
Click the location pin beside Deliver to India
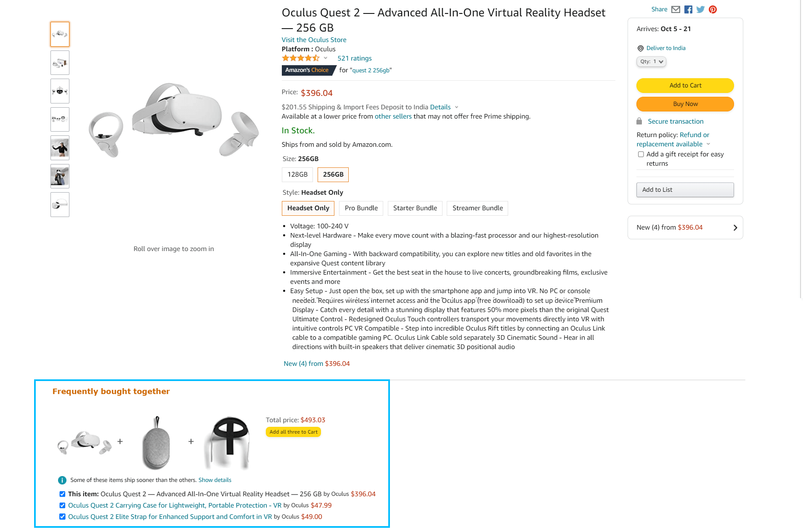coord(640,48)
